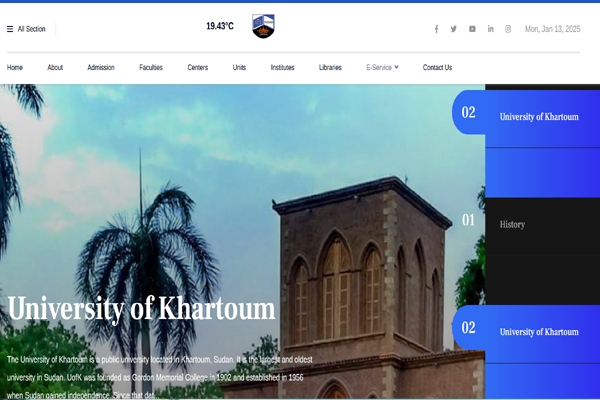Open the Contact Us link
This screenshot has height=400, width=600.
coord(437,67)
